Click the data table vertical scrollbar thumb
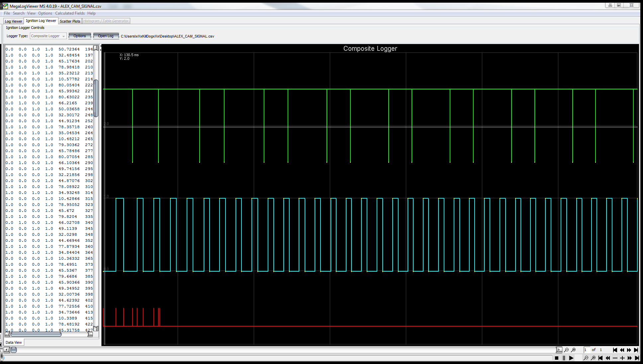This screenshot has width=643, height=364. [x=96, y=98]
